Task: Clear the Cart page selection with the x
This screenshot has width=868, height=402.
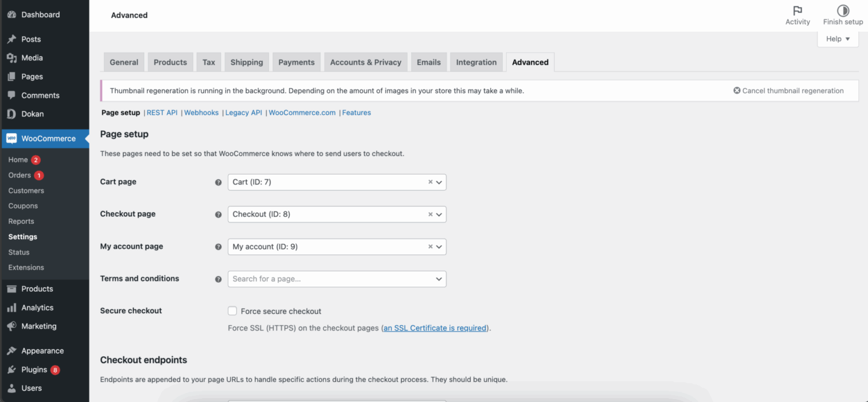Action: [430, 182]
